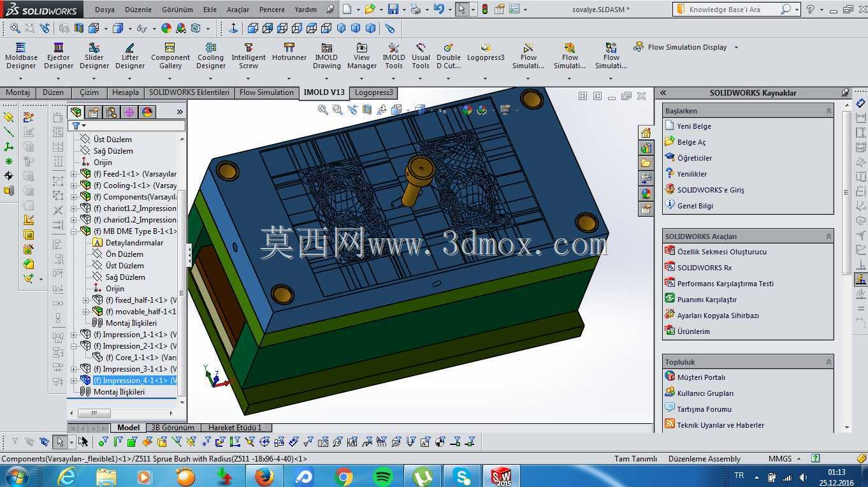Open the Lifter Designer tool
The height and width of the screenshot is (487, 868).
pyautogui.click(x=130, y=56)
